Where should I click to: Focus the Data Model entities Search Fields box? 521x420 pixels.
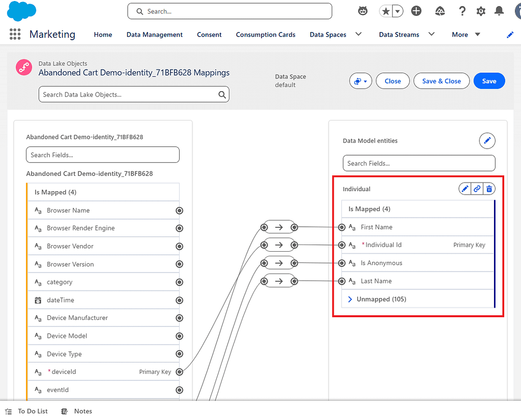coord(419,163)
